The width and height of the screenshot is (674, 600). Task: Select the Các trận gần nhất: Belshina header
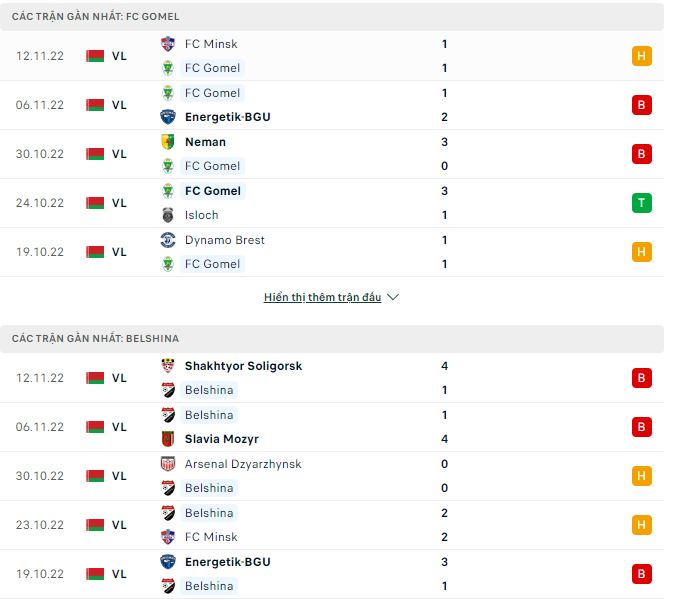coord(96,339)
